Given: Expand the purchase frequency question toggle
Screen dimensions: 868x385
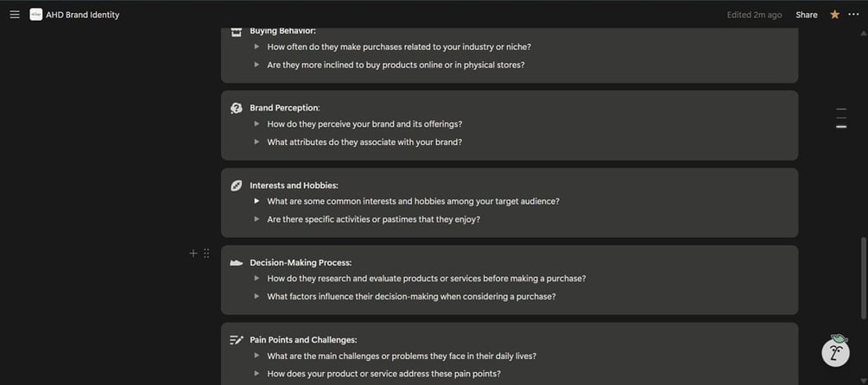Looking at the screenshot, I should tap(257, 47).
